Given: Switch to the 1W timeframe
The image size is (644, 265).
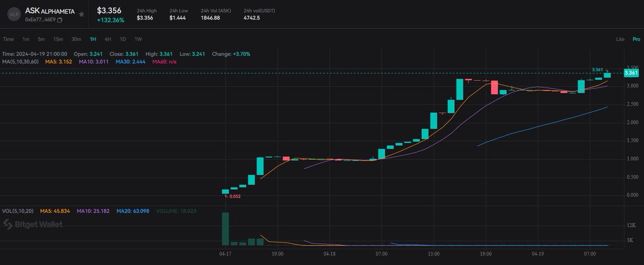Looking at the screenshot, I should pyautogui.click(x=138, y=39).
